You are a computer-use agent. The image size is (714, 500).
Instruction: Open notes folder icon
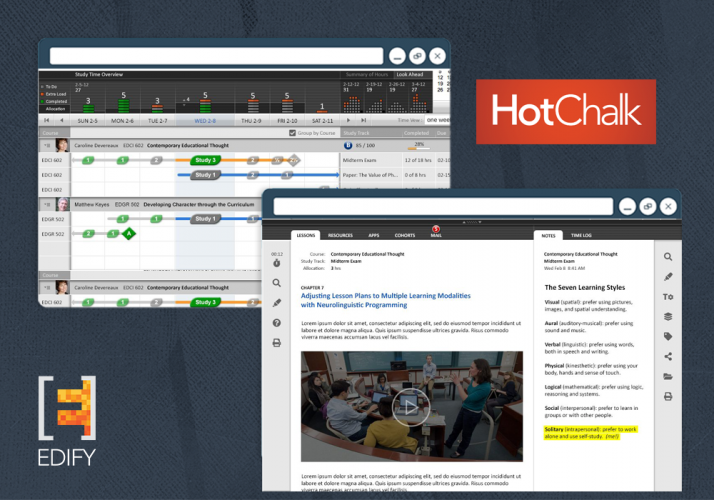tap(668, 377)
